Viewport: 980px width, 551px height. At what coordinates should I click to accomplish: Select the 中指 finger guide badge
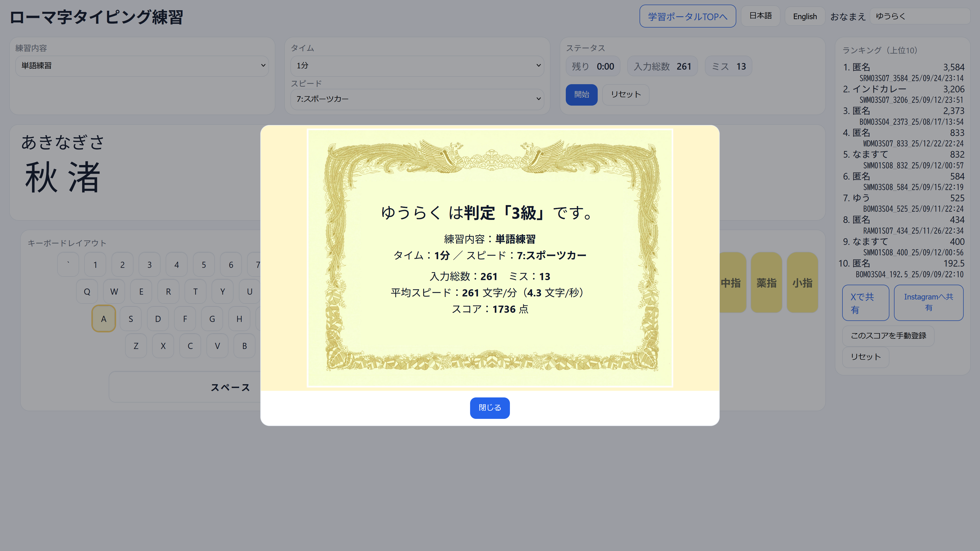tap(730, 283)
